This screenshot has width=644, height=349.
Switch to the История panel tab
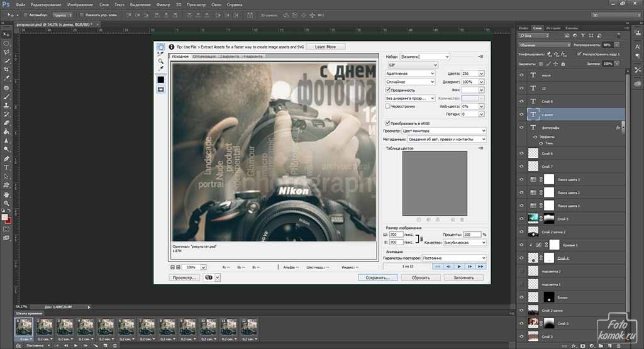tap(553, 28)
